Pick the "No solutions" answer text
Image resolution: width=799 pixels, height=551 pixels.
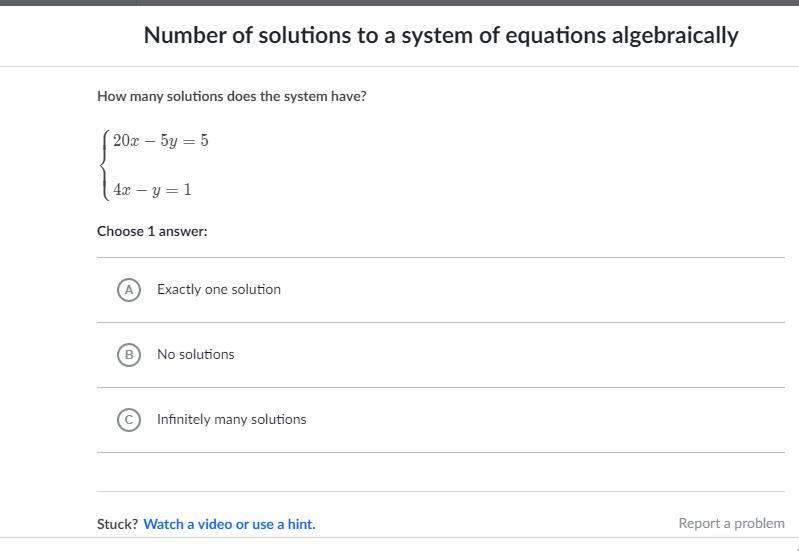(196, 355)
